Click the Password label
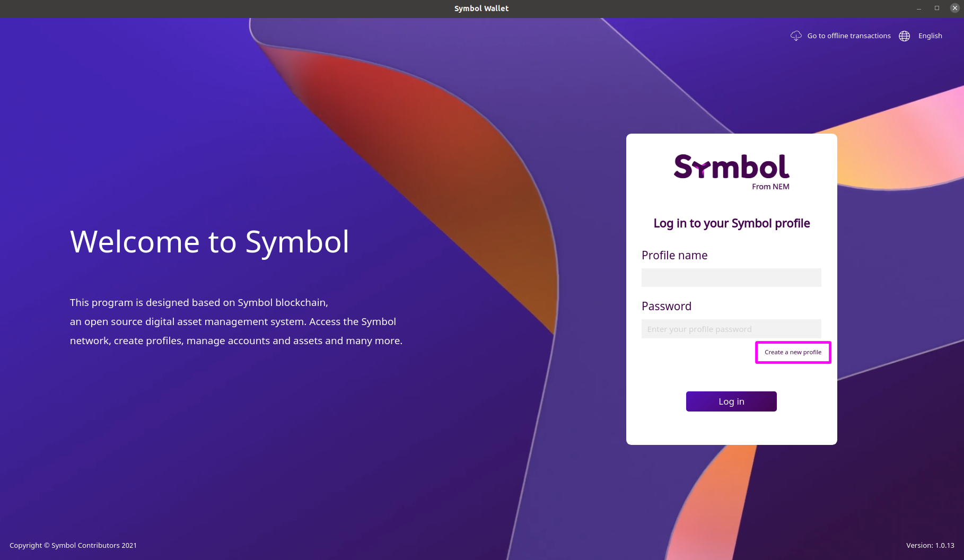The height and width of the screenshot is (560, 964). coord(667,306)
